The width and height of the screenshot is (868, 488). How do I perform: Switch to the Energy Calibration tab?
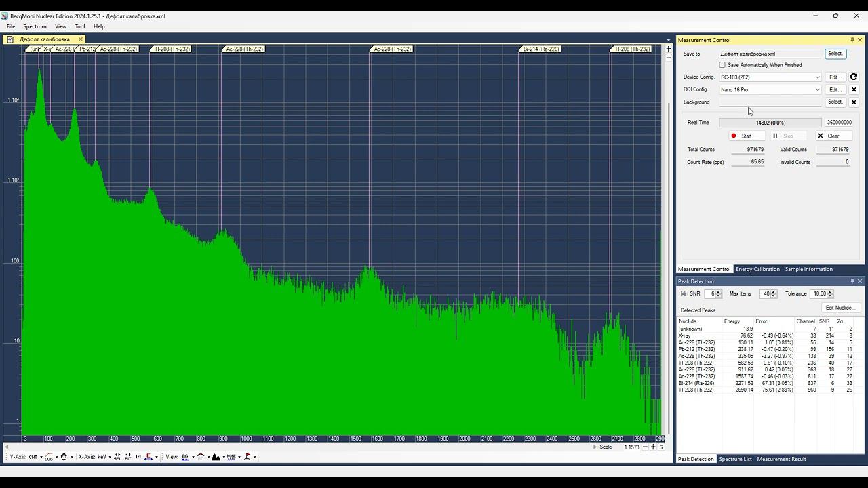(x=757, y=269)
